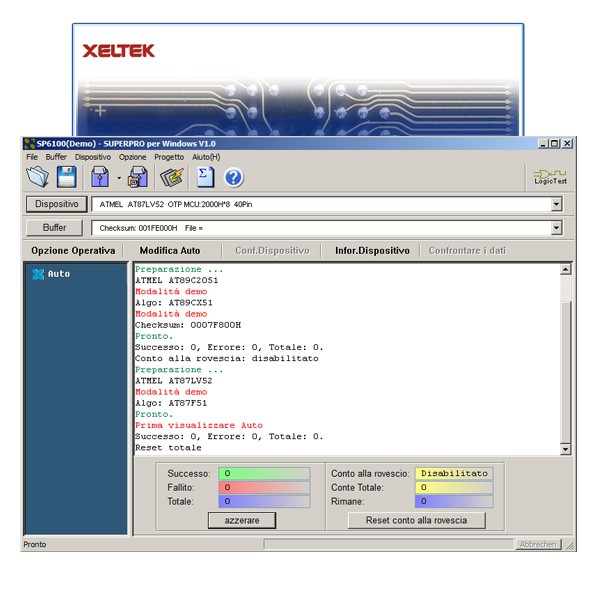Viewport: 600px width, 600px height.
Task: Click the azzerare button
Action: 242,520
